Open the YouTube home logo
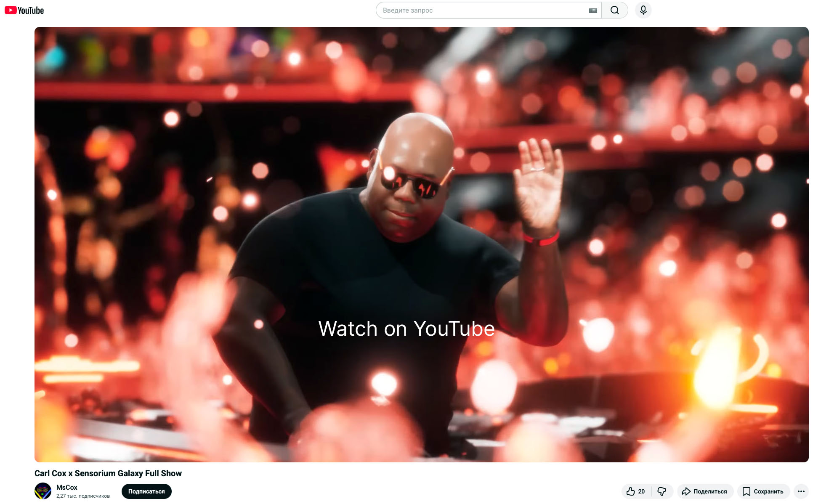The height and width of the screenshot is (504, 813). [x=24, y=10]
